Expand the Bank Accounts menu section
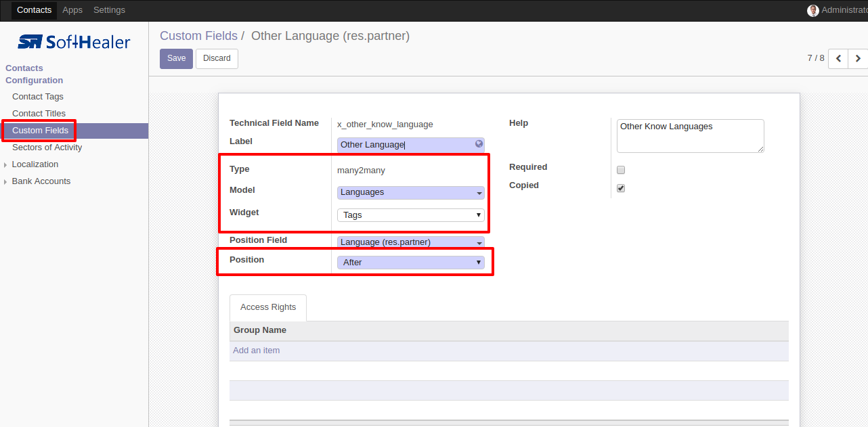The height and width of the screenshot is (427, 868). pyautogui.click(x=41, y=181)
